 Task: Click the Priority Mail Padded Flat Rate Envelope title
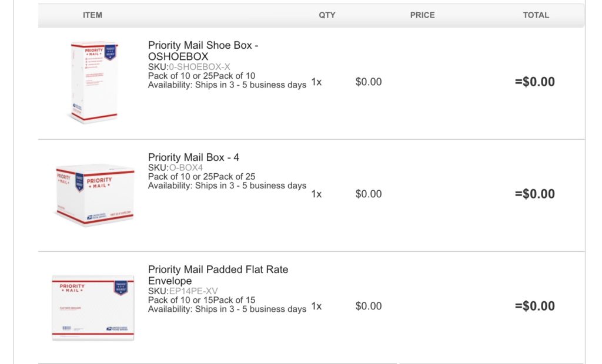pos(218,275)
